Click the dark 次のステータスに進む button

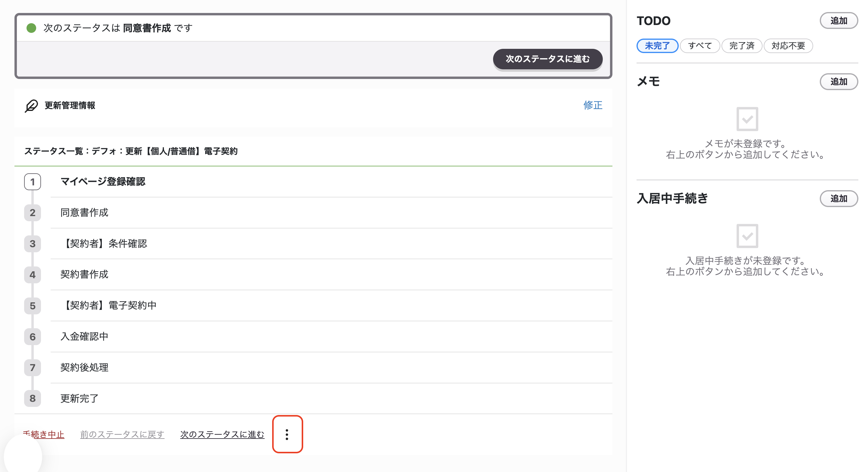coord(548,59)
